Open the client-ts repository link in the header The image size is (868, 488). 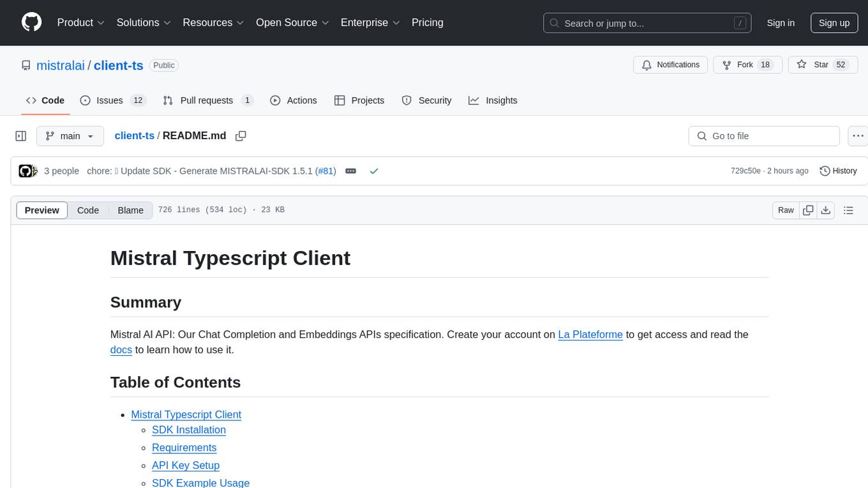point(119,65)
